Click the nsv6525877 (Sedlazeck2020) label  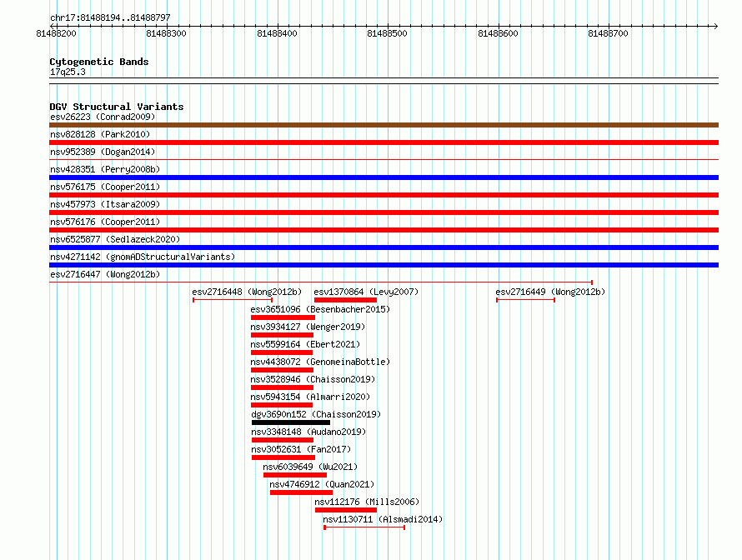(x=115, y=239)
